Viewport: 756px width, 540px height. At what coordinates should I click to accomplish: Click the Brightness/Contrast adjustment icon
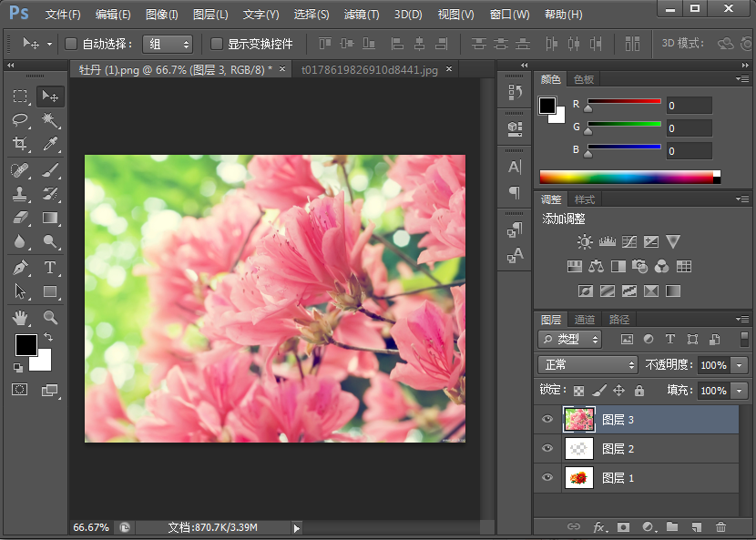pyautogui.click(x=585, y=241)
